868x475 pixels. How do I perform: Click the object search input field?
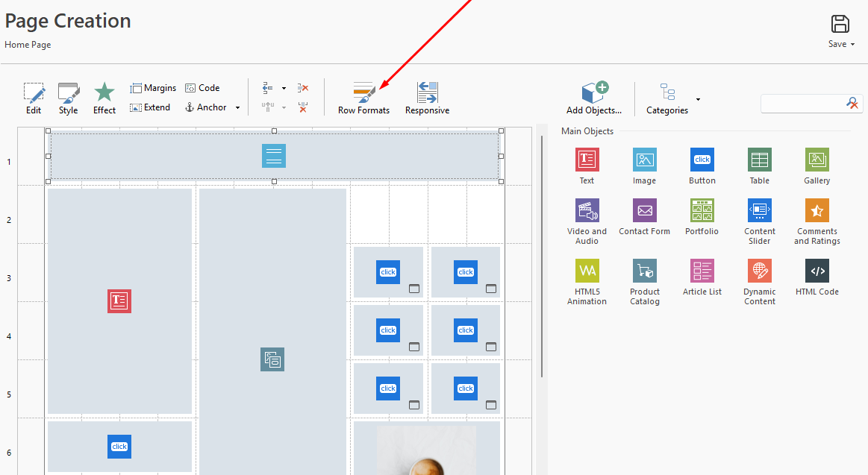(802, 103)
